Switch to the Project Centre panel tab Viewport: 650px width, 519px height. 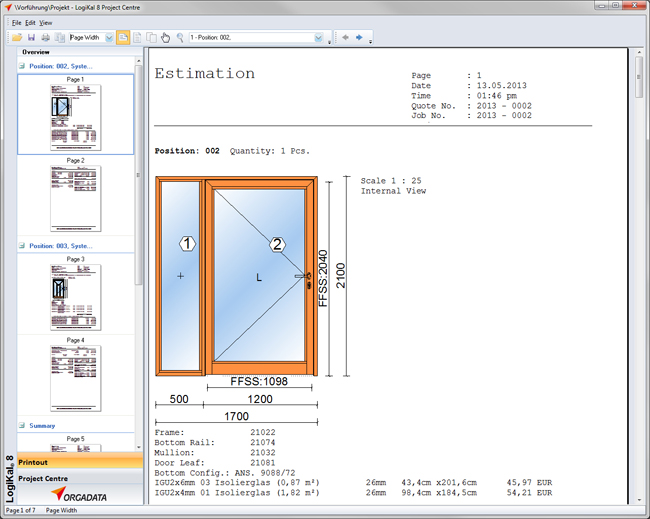80,478
